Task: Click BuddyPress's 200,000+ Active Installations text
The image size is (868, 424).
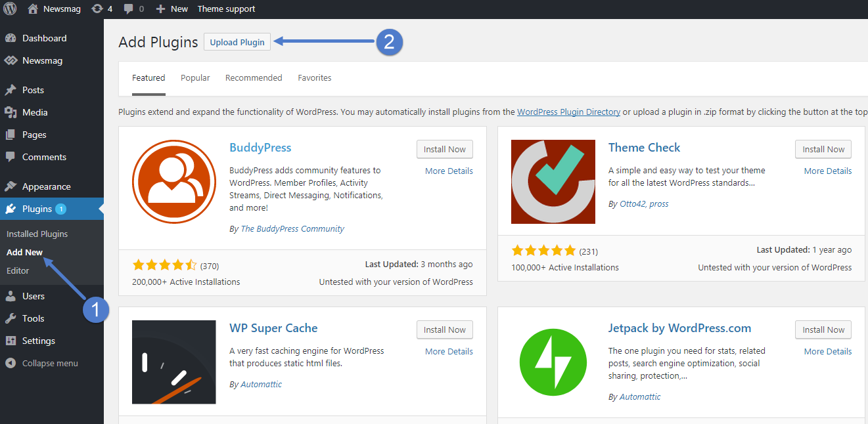Action: (186, 282)
